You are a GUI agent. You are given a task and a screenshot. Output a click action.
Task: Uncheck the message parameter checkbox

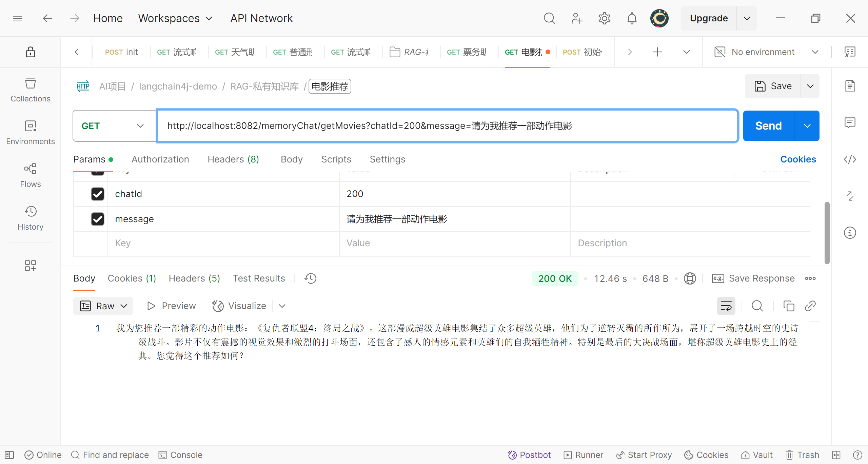(98, 219)
